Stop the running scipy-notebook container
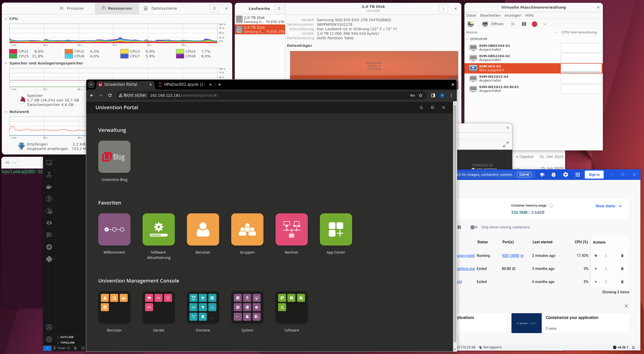 click(596, 256)
